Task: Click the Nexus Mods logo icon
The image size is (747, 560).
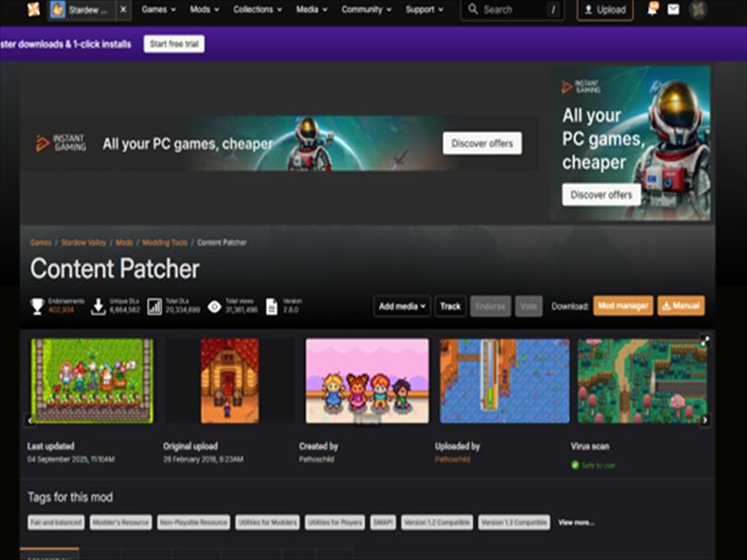Action: tap(34, 10)
